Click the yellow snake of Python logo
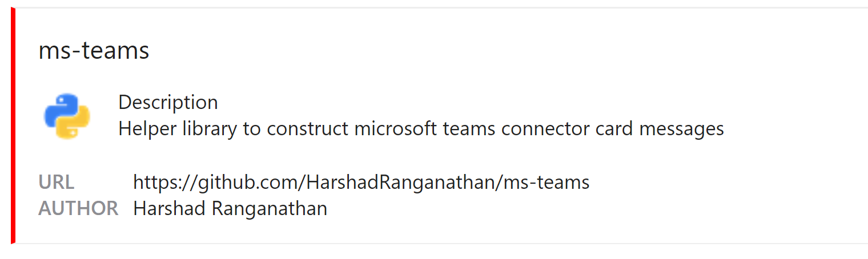Image resolution: width=868 pixels, height=259 pixels. (74, 123)
